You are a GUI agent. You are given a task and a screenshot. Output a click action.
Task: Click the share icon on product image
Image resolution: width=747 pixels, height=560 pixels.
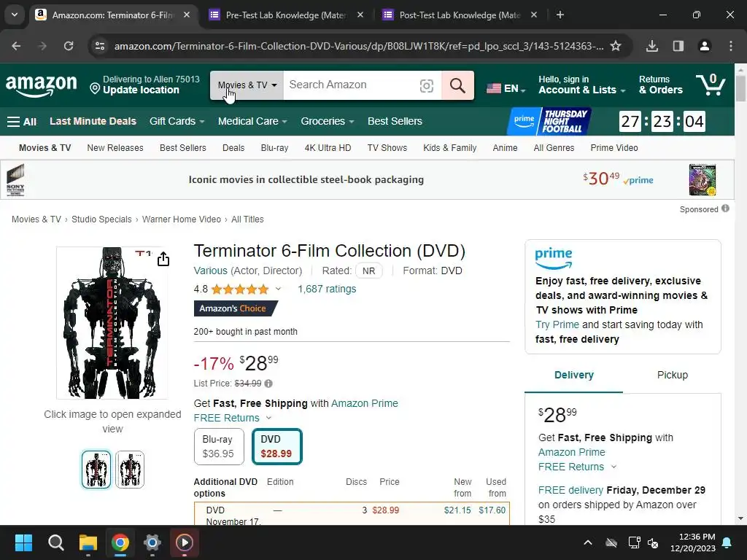163,259
